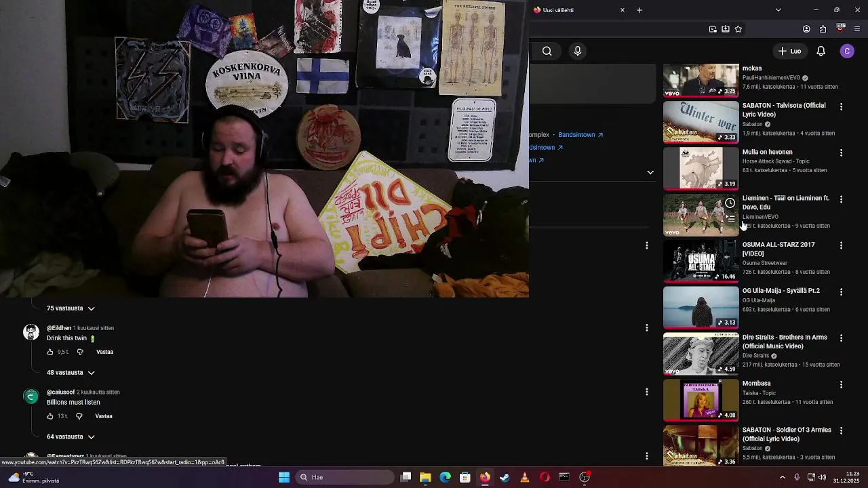
Task: Expand the 64 vastausta replies
Action: pos(71,436)
